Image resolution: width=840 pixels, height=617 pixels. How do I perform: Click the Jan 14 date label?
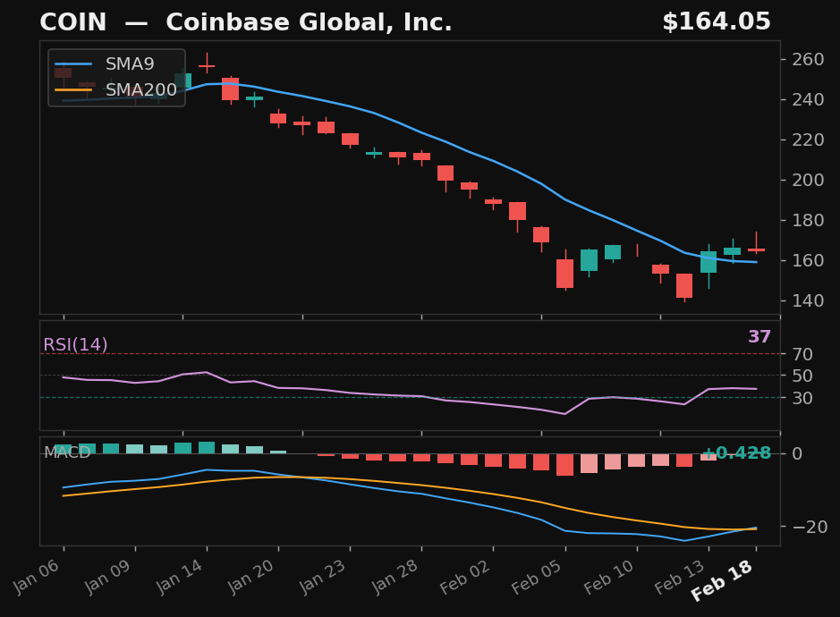180,577
